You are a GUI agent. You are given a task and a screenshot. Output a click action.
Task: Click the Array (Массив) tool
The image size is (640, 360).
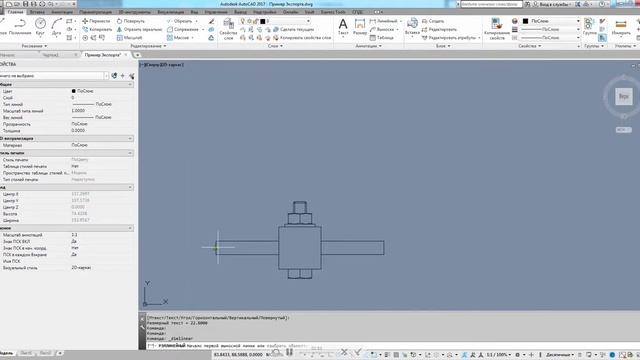tap(178, 38)
